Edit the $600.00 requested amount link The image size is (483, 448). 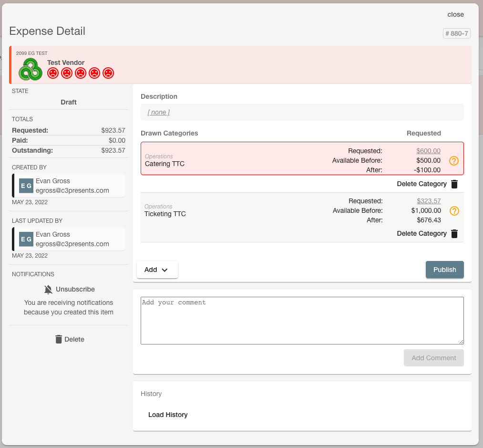[428, 151]
